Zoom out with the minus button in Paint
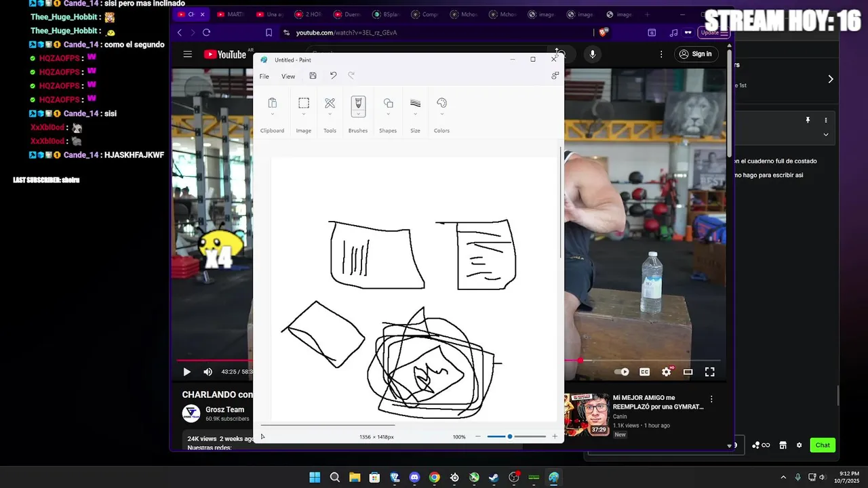The width and height of the screenshot is (868, 488). tap(478, 436)
